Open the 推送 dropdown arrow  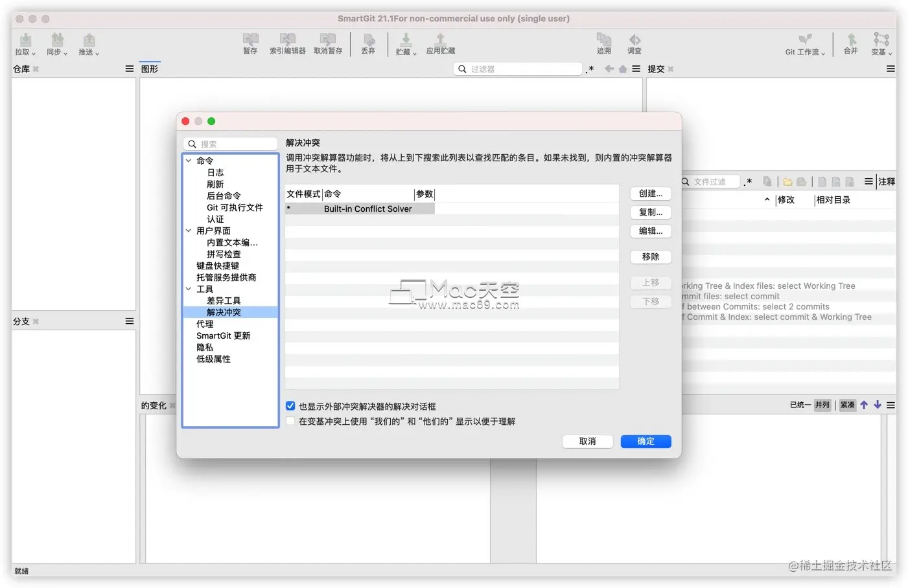97,54
